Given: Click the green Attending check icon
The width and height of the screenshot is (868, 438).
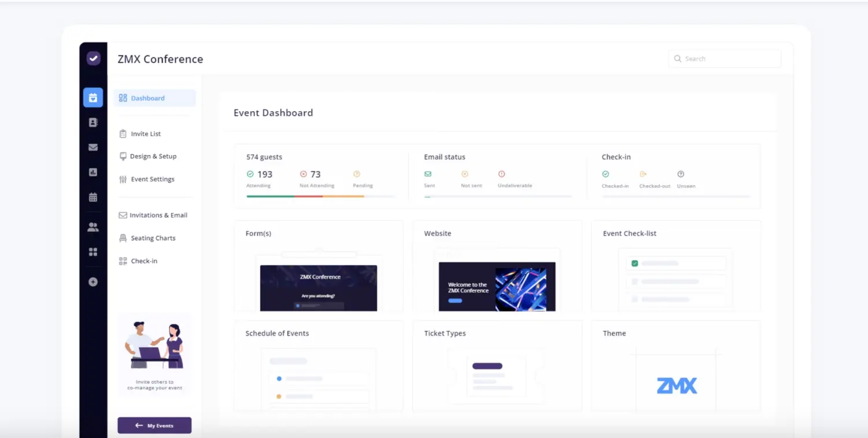Looking at the screenshot, I should click(250, 174).
